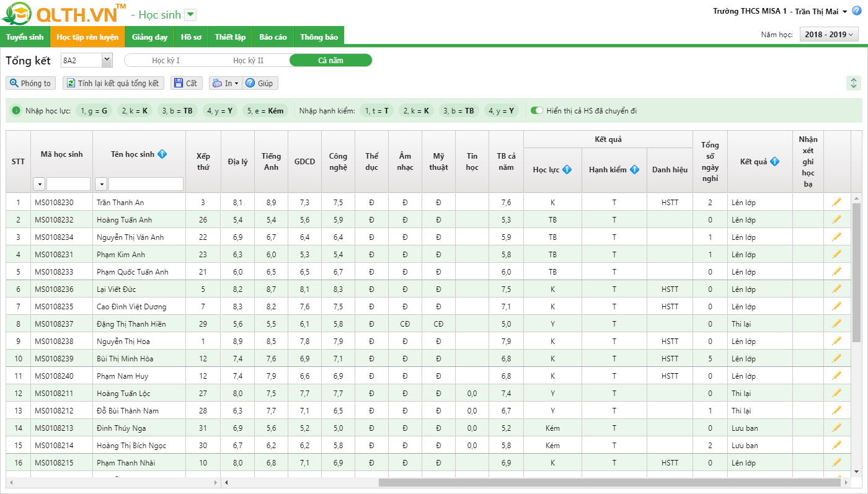Click pencil icon for Nguyễn Thị Hoa

point(836,341)
